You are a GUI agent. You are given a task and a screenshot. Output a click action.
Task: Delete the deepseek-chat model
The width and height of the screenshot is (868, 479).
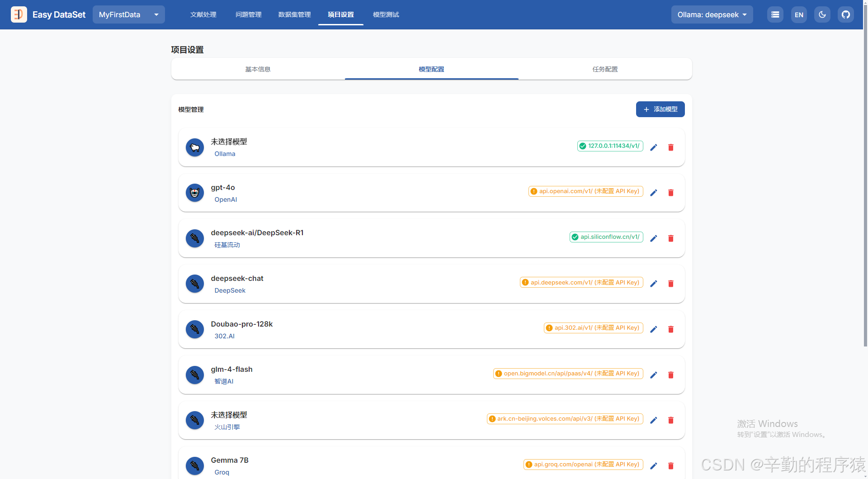[671, 284]
